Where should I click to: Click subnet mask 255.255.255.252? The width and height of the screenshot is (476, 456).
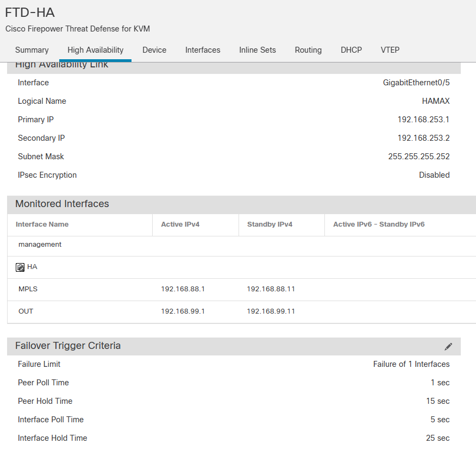click(x=419, y=157)
